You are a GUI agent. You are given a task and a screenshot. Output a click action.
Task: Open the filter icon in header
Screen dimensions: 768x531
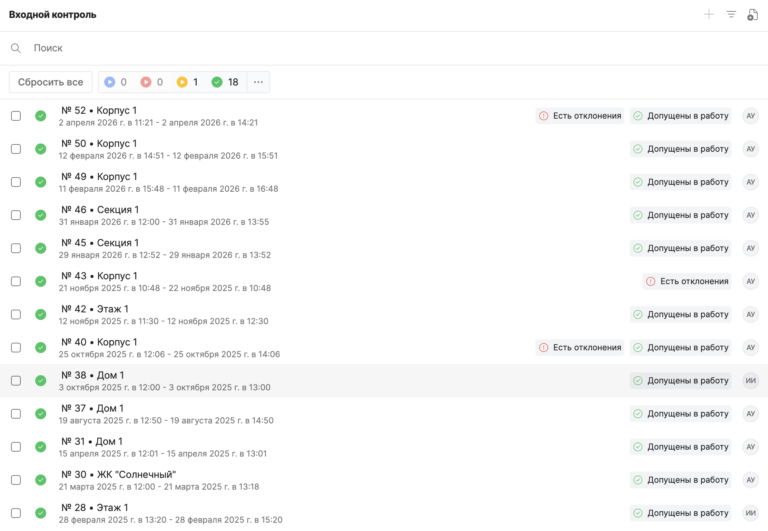[x=731, y=15]
